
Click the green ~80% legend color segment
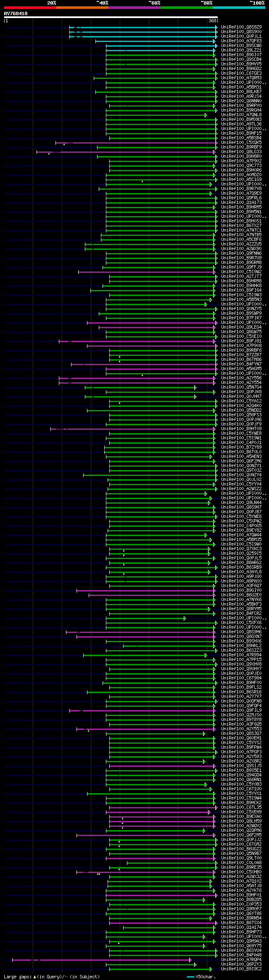tap(187, 8)
